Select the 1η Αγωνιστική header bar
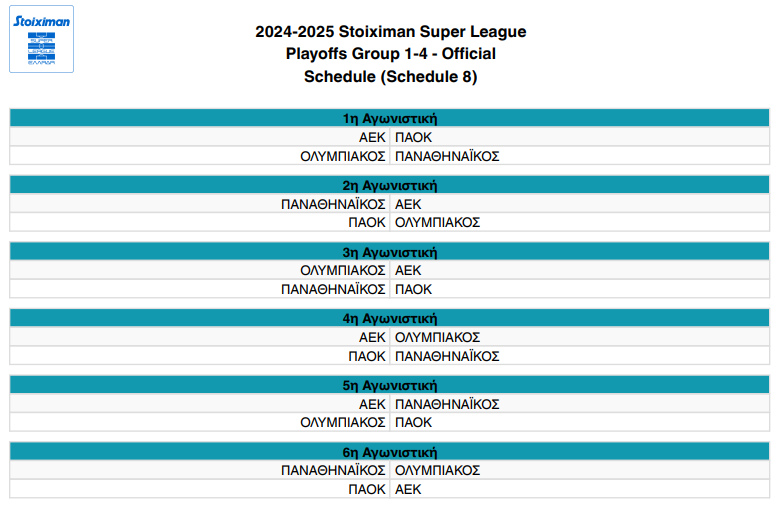The width and height of the screenshot is (777, 509). tap(390, 119)
